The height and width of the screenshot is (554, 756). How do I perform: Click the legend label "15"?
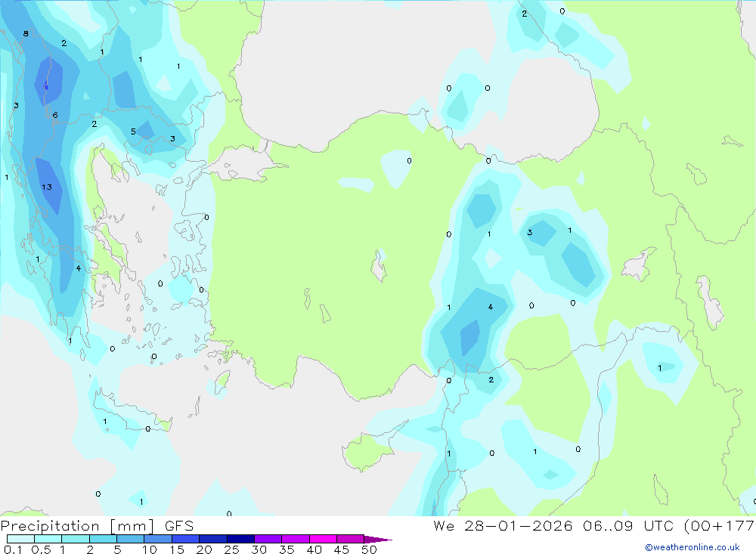177,549
